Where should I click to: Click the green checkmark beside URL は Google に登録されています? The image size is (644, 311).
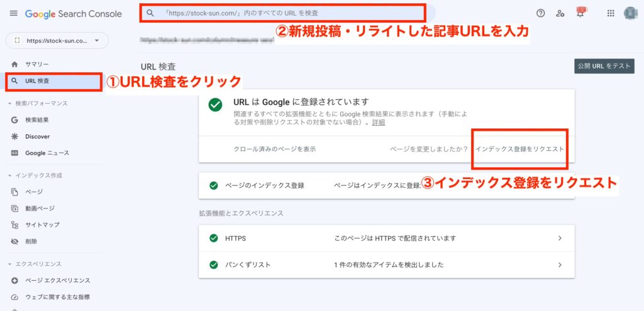tap(215, 105)
